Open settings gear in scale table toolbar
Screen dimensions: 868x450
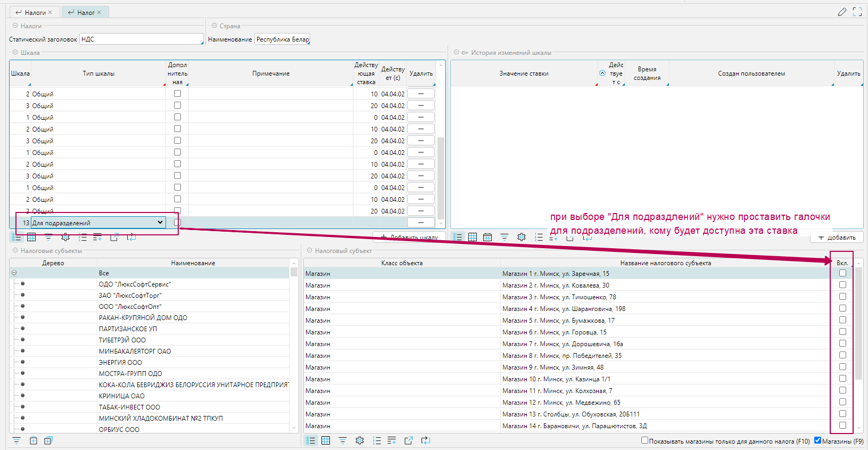click(x=65, y=238)
